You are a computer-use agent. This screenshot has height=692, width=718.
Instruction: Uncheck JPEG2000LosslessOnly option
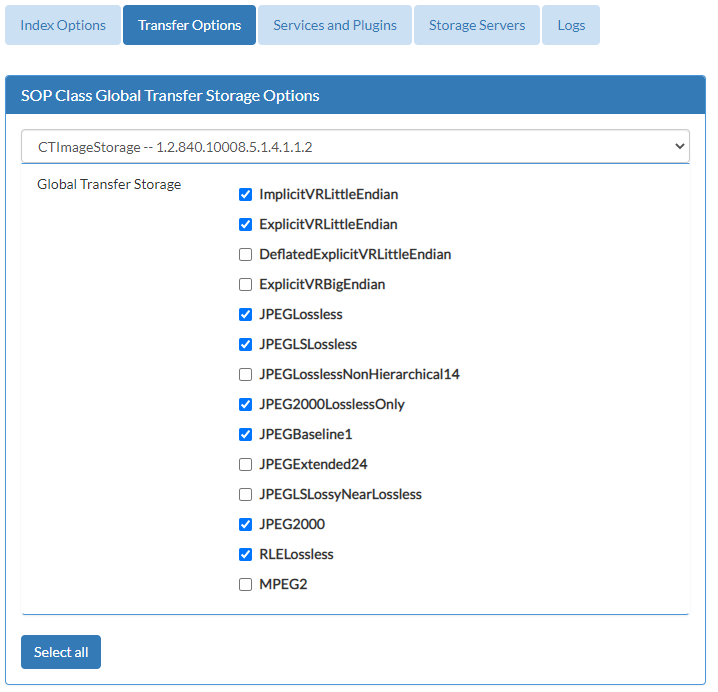click(245, 404)
